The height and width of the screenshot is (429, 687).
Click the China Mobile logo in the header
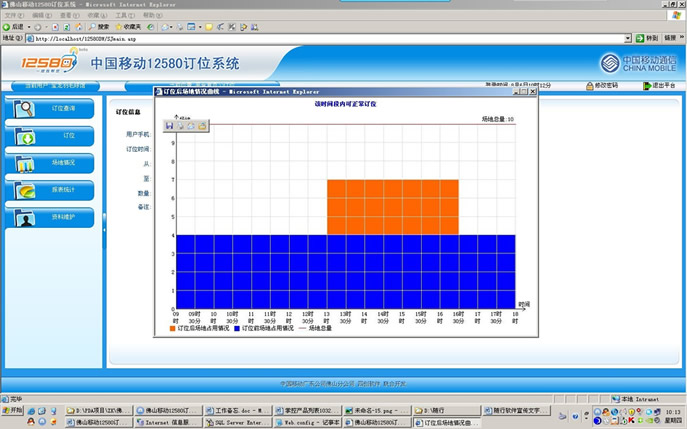point(638,64)
